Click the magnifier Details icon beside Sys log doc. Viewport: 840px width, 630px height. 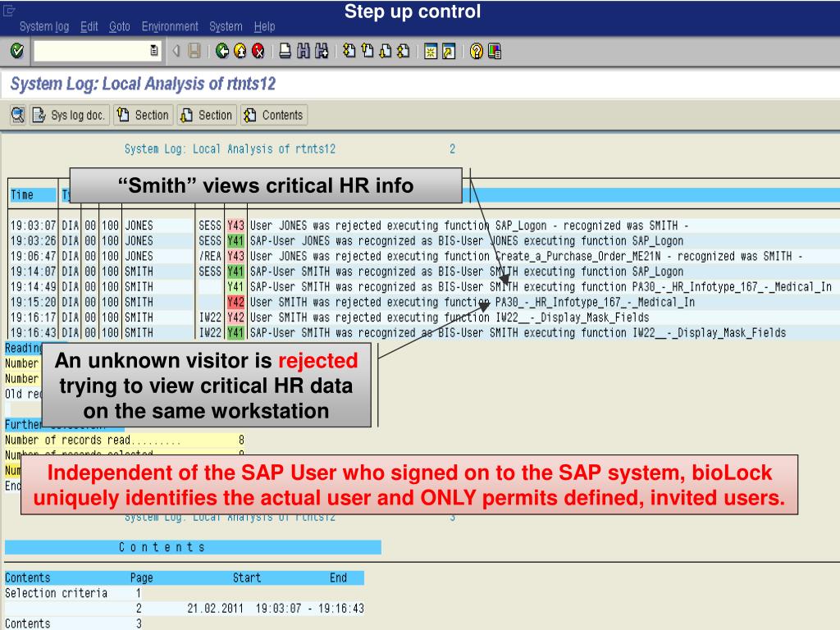(18, 115)
